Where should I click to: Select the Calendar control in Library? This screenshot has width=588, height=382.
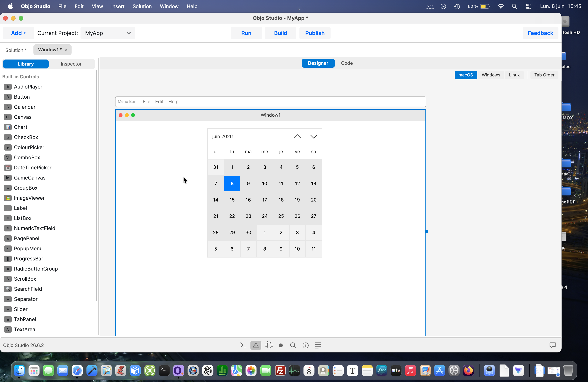(x=25, y=107)
